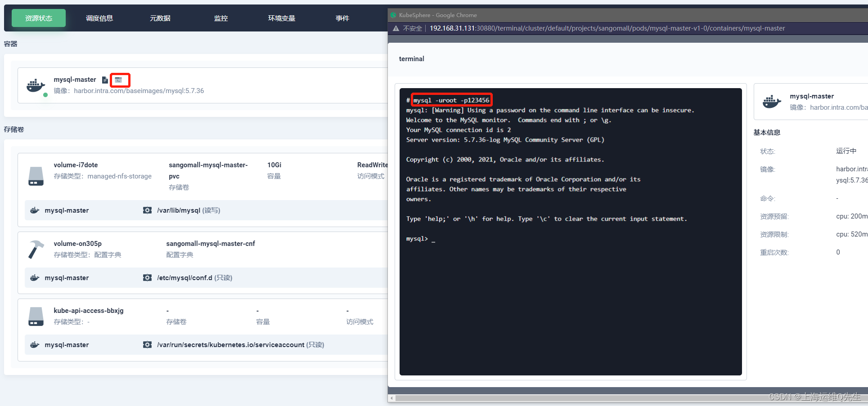The height and width of the screenshot is (406, 868).
Task: Open the sangomall-mysql-master-pvc volume link
Action: click(208, 170)
